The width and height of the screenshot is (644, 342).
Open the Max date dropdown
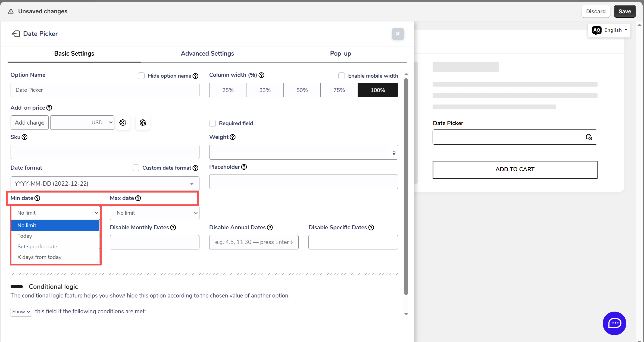pos(154,213)
